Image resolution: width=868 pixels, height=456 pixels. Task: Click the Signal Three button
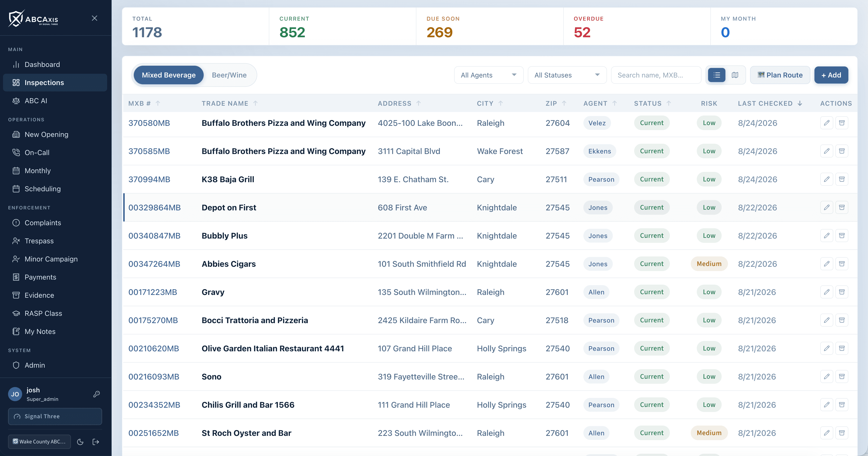click(55, 416)
